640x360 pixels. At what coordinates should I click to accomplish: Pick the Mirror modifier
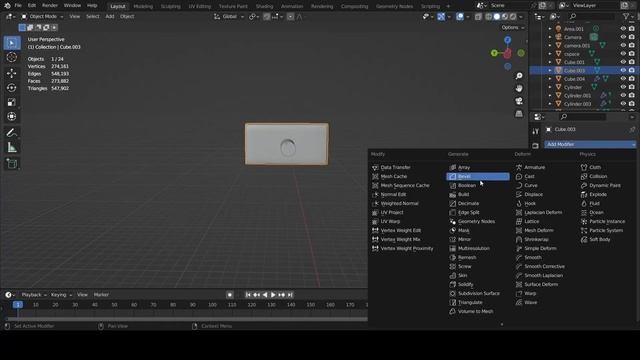pyautogui.click(x=478, y=240)
